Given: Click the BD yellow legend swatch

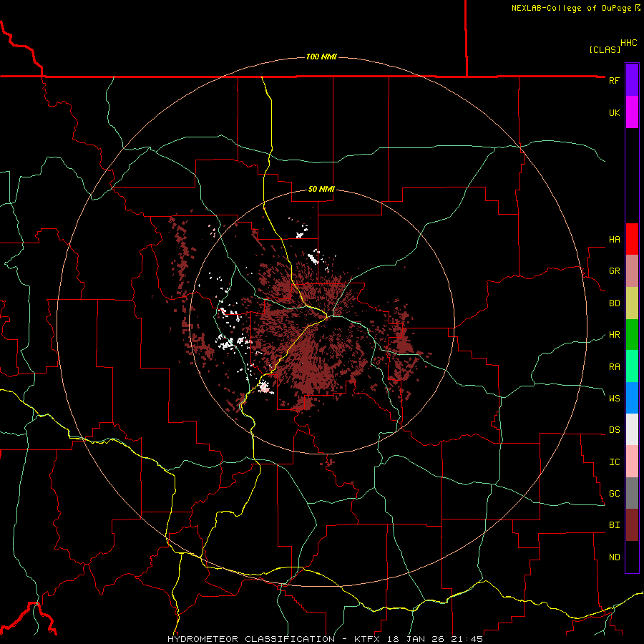Looking at the screenshot, I should click(632, 303).
